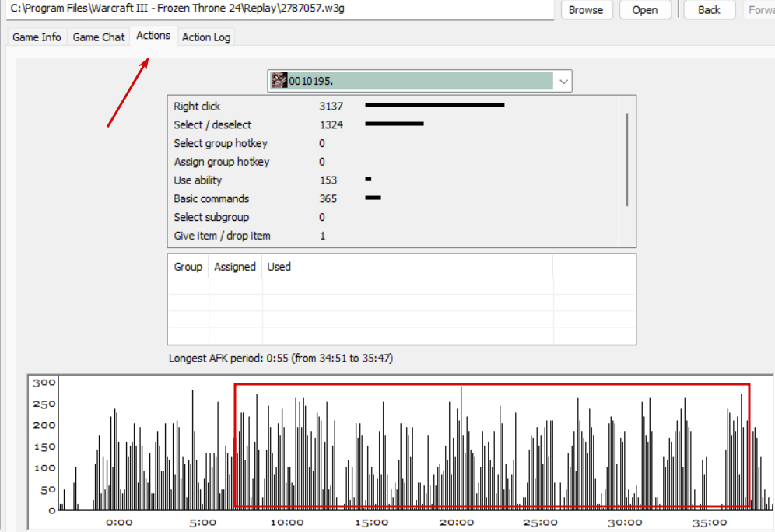
Task: Click the Back button
Action: click(x=709, y=10)
